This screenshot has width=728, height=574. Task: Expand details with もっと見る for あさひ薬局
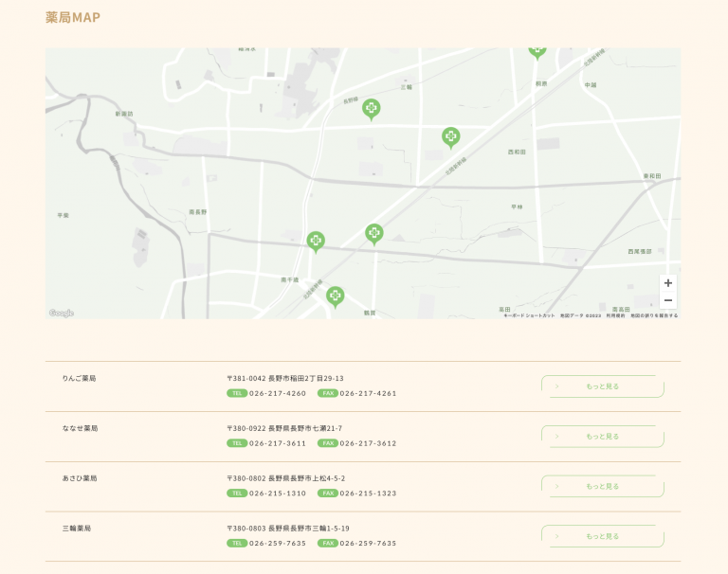[x=602, y=486]
